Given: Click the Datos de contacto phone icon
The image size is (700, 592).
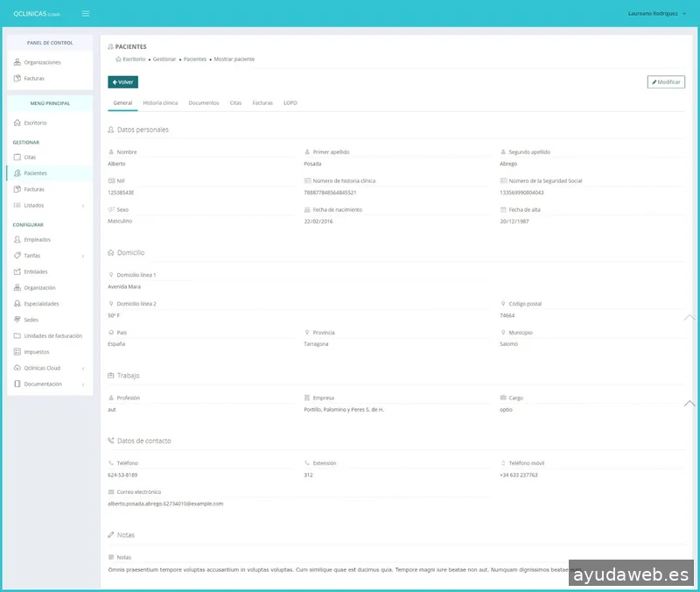Looking at the screenshot, I should click(x=111, y=441).
